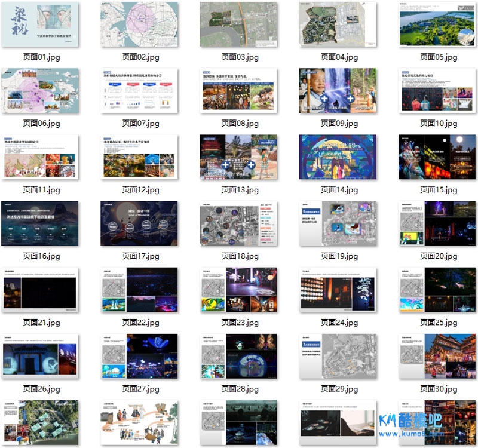The height and width of the screenshot is (448, 478).
Task: Click the 页面30.jpg filename label
Action: (439, 389)
